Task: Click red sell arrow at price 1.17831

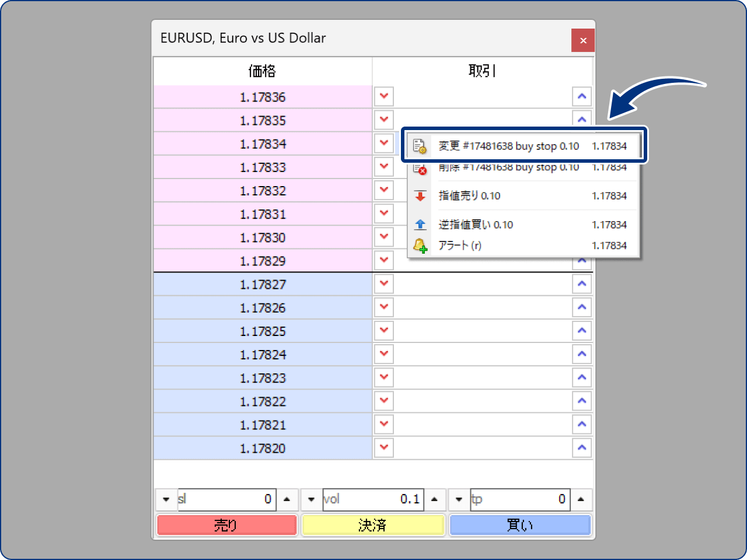Action: 384,213
